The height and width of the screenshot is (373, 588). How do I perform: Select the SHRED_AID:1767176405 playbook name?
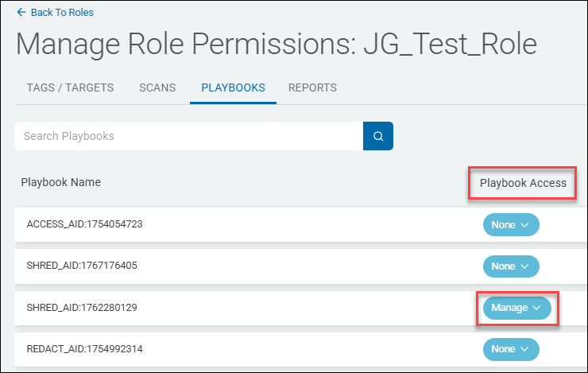click(x=82, y=266)
